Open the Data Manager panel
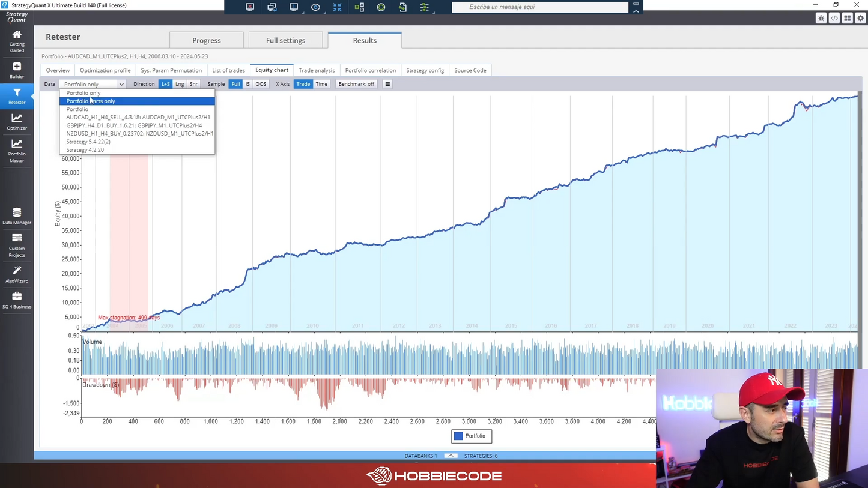Image resolution: width=868 pixels, height=488 pixels. [16, 216]
